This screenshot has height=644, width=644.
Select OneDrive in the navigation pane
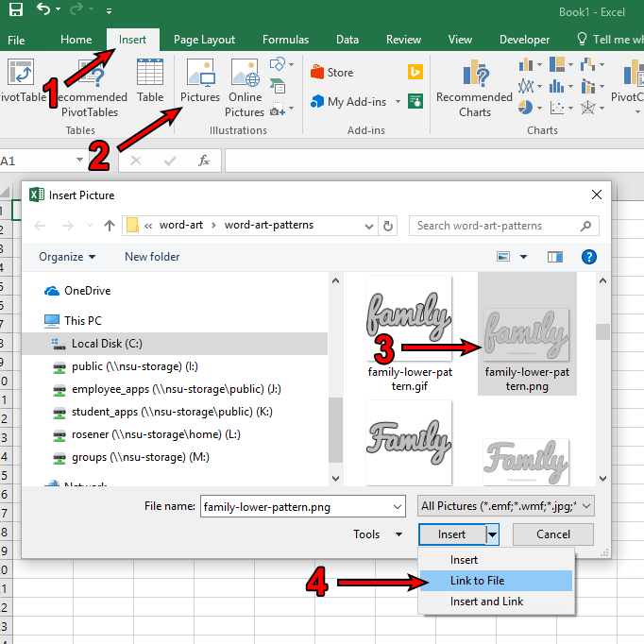(x=77, y=291)
